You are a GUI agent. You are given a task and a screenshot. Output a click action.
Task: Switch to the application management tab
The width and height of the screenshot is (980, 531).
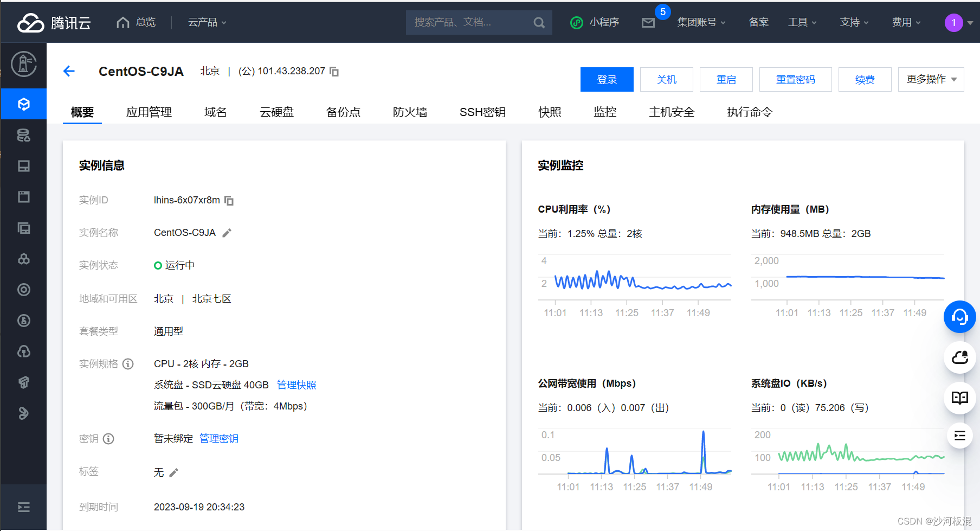pyautogui.click(x=149, y=112)
